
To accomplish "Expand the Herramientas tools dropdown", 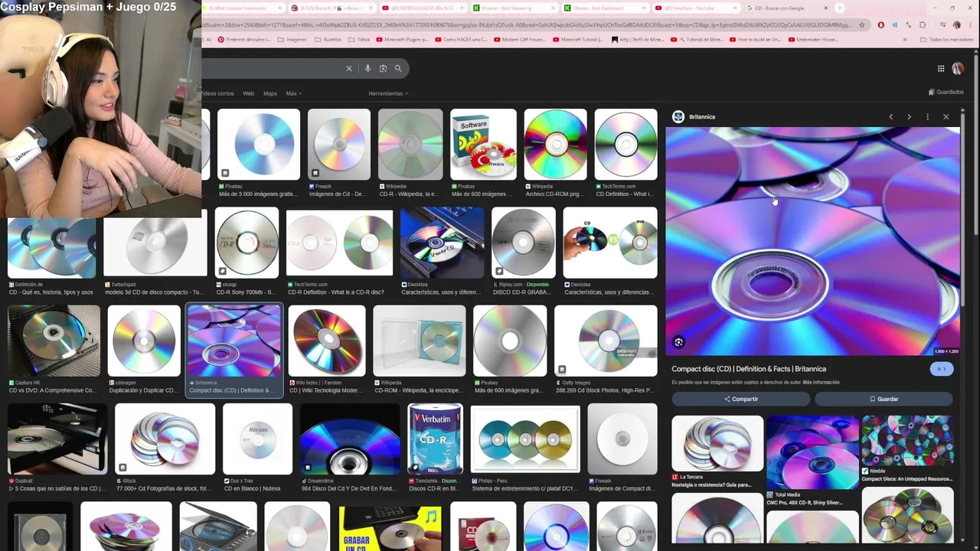I will tap(388, 93).
